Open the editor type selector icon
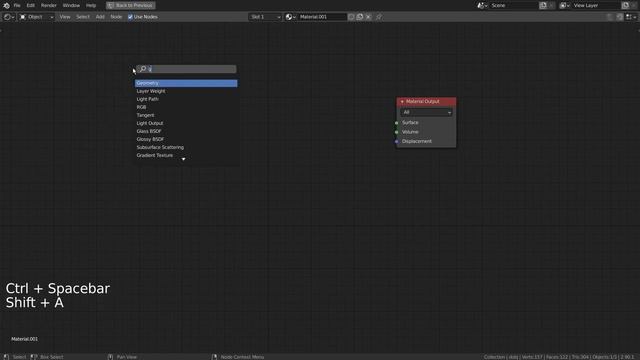Screen dimensions: 640x360 [x=9, y=17]
